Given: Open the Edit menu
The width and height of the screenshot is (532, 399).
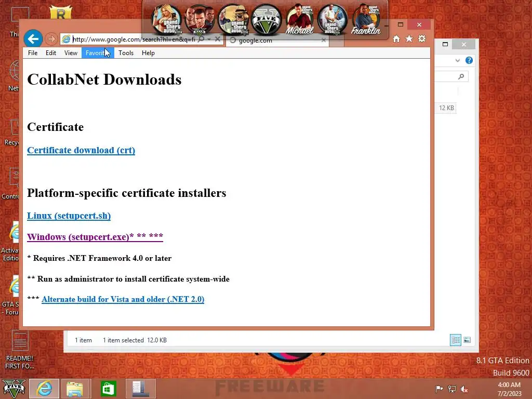Looking at the screenshot, I should pyautogui.click(x=51, y=53).
